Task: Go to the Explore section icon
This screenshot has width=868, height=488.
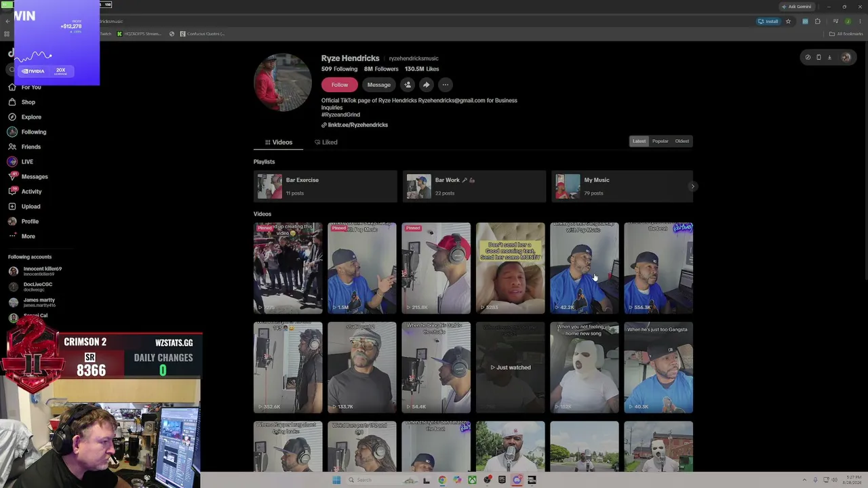Action: [12, 117]
